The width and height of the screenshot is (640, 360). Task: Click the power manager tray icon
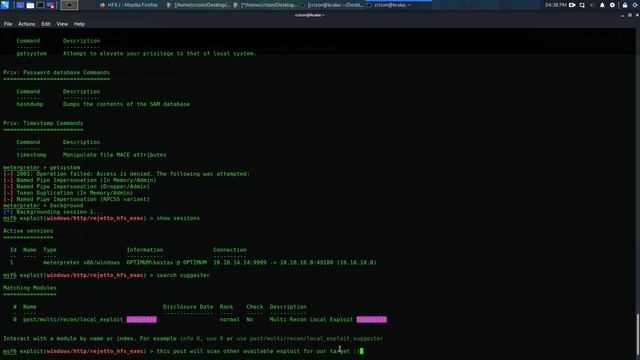[x=612, y=5]
